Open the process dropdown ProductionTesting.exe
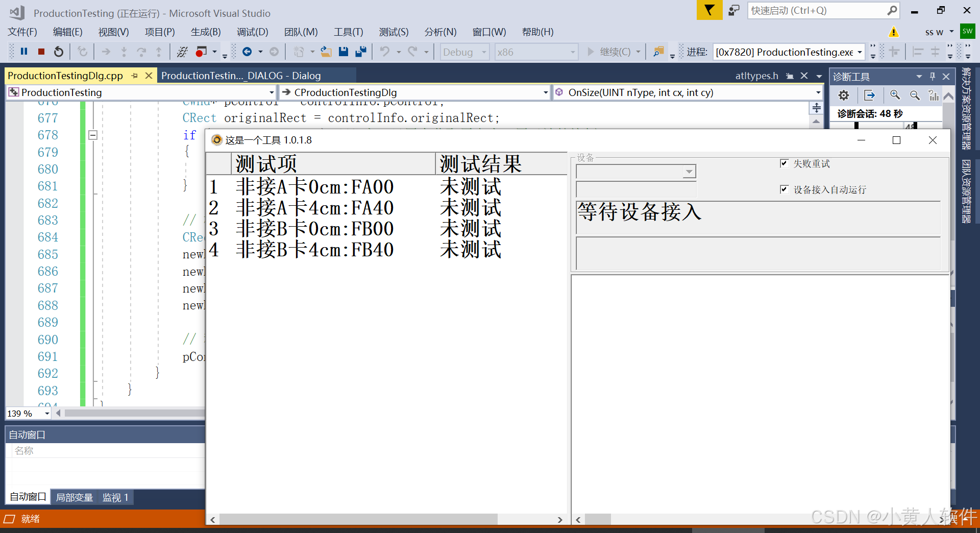 click(860, 52)
